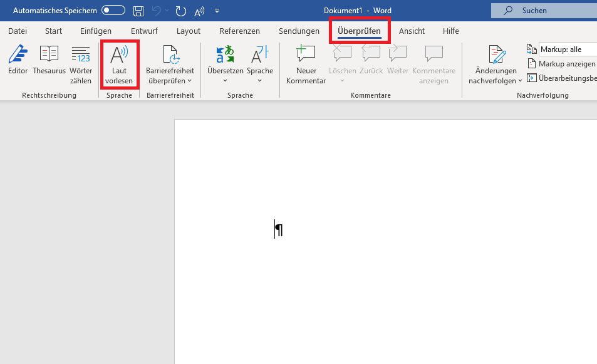The image size is (597, 364).
Task: Click the Suchen search box
Action: tap(544, 11)
